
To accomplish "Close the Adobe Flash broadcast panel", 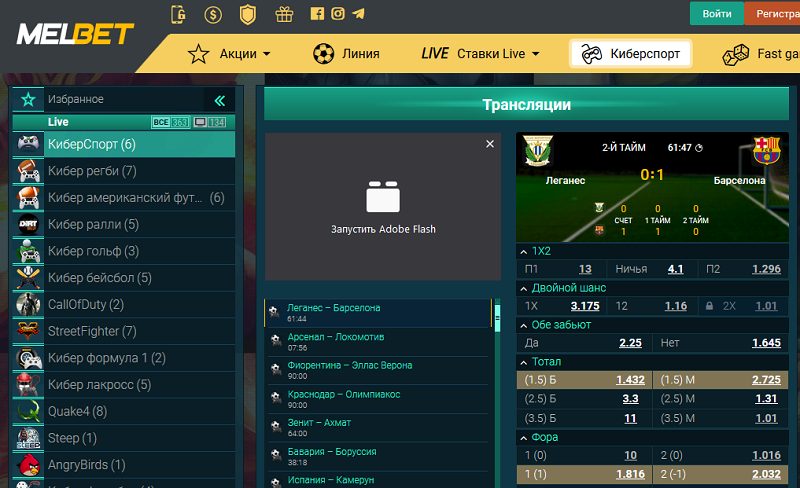I will 490,144.
